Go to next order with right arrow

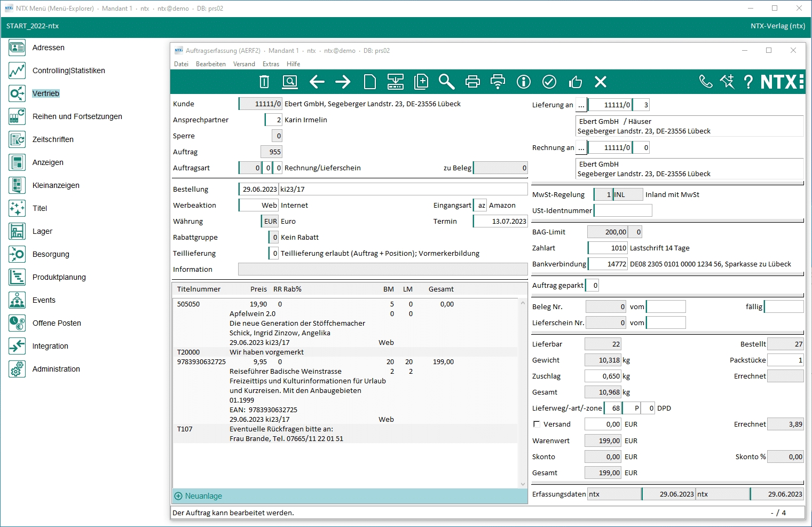click(x=343, y=82)
